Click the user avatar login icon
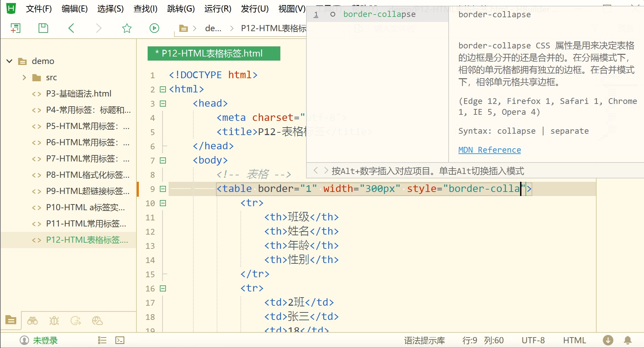644x348 pixels. click(24, 340)
